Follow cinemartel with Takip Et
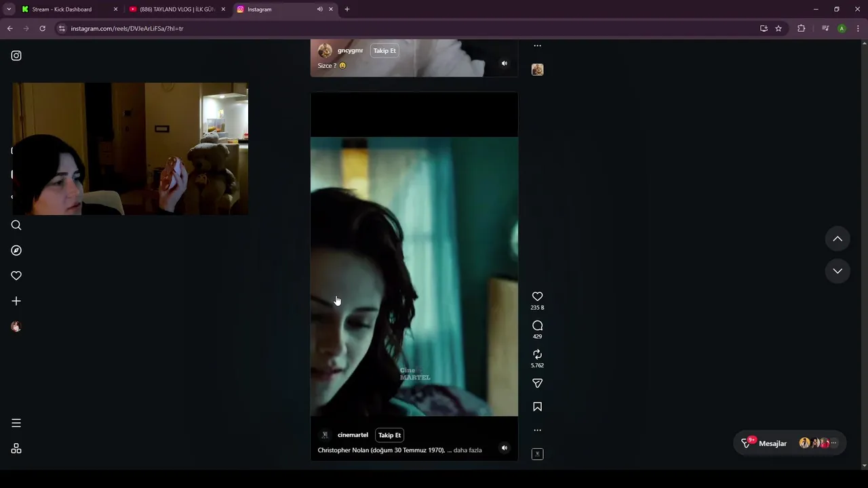 pyautogui.click(x=389, y=435)
